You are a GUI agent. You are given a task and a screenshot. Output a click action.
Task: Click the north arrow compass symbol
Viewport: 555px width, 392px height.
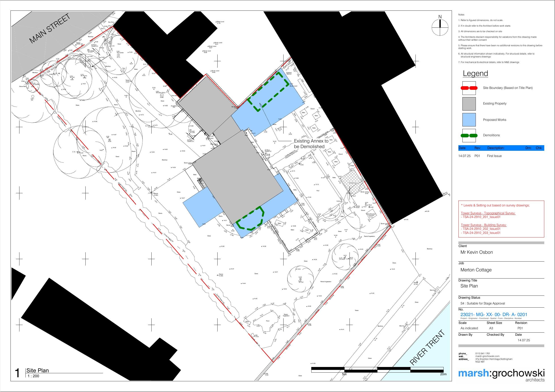click(x=440, y=27)
